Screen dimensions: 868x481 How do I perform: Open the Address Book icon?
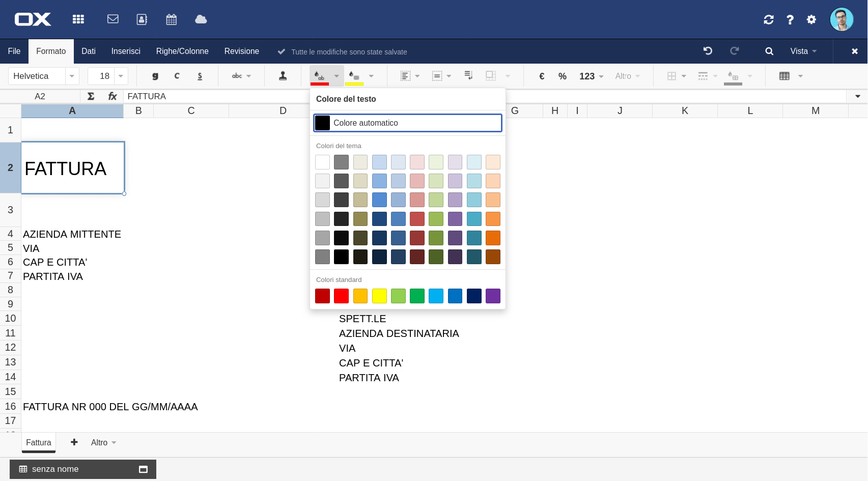(142, 19)
